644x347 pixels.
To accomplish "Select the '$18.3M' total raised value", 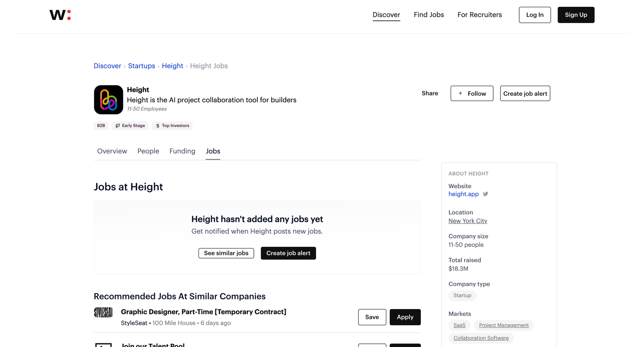I will (458, 269).
